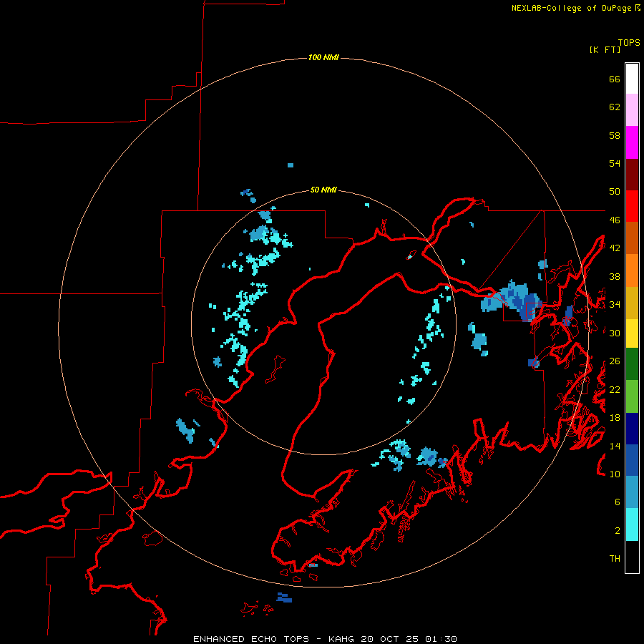Click the '6' legend value

pos(618,502)
